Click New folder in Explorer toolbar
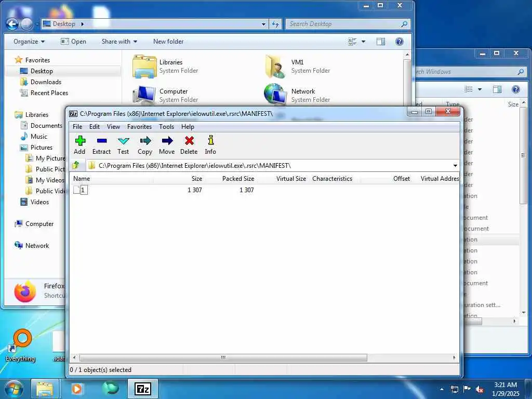Viewport: 532px width, 399px height. pyautogui.click(x=168, y=42)
